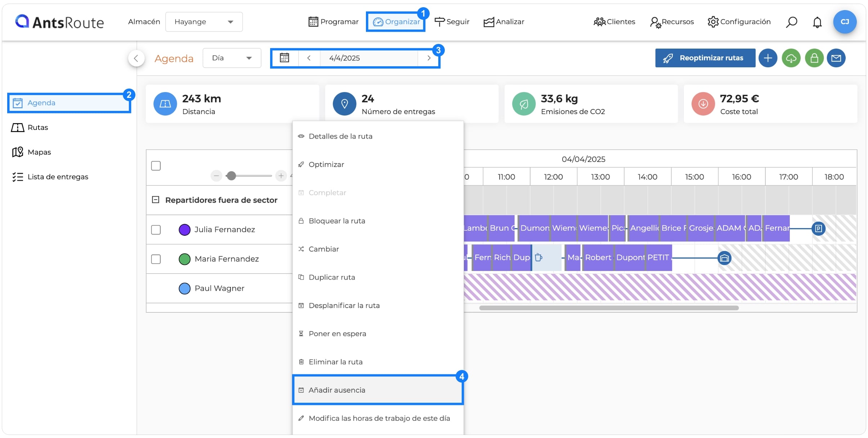Click the zoom in plus icon

coord(281,176)
